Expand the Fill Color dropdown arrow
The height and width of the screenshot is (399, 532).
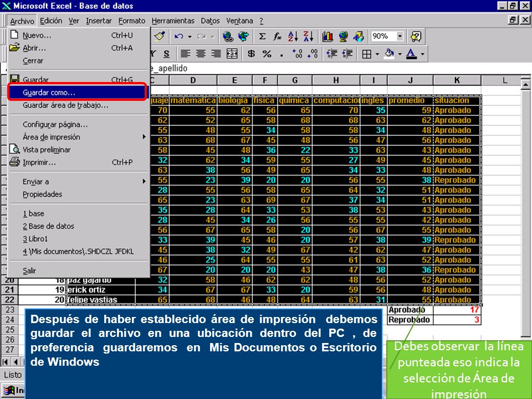pos(400,54)
